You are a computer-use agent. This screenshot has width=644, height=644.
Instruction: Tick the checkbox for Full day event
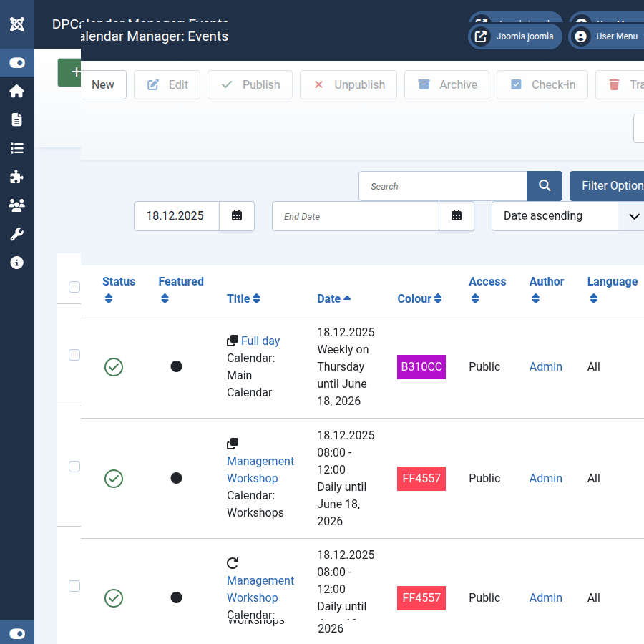point(74,355)
